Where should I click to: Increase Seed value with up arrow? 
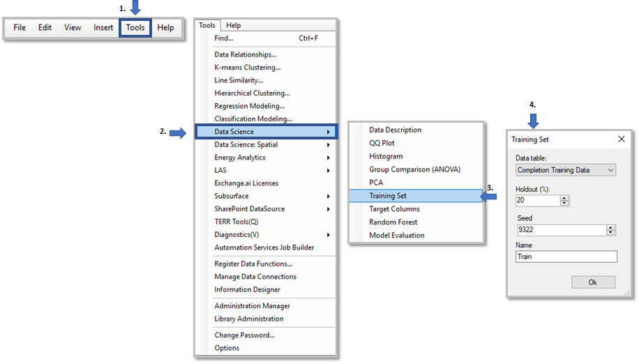tap(610, 227)
